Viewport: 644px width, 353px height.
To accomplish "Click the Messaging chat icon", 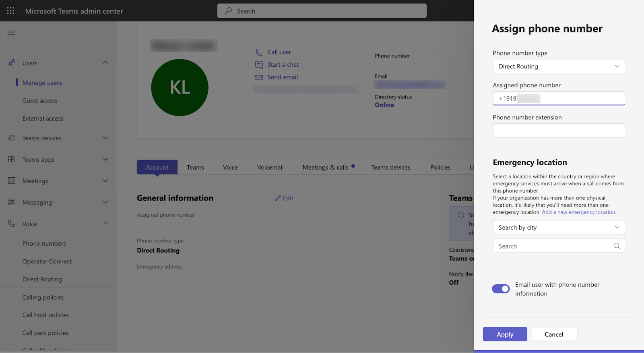I will point(12,202).
